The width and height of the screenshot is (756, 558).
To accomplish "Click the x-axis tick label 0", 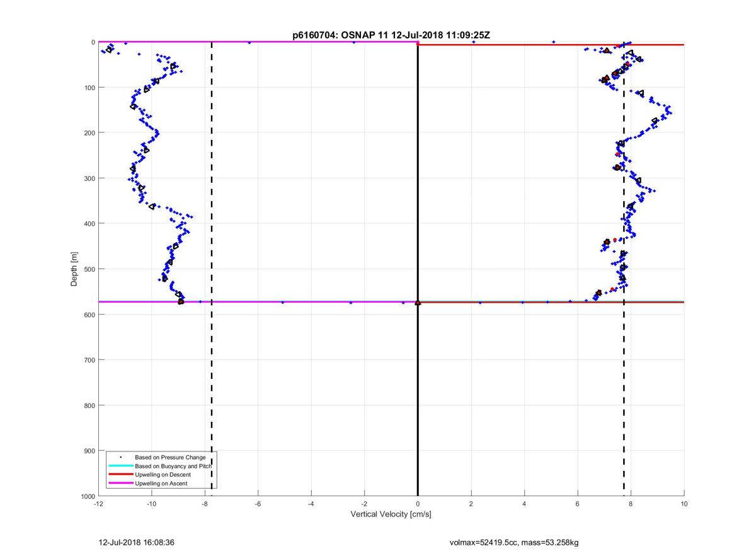I will pos(418,504).
